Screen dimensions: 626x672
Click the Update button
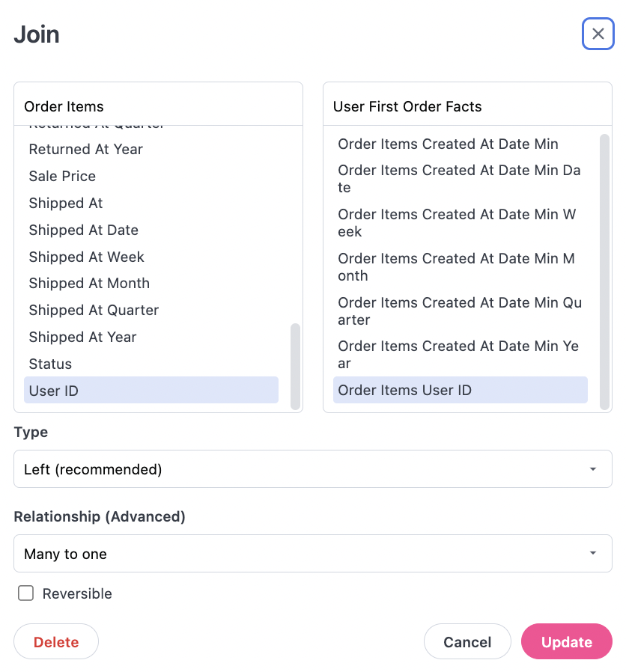(566, 642)
